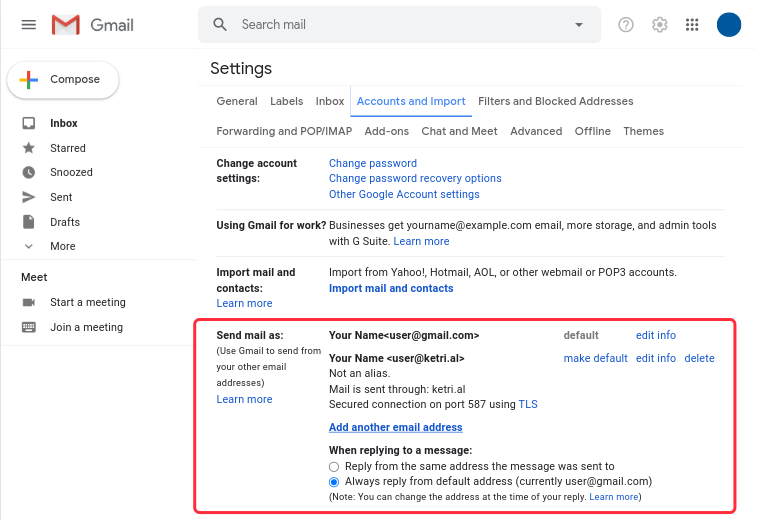Open the account profile avatar
This screenshot has width=760, height=520.
[x=728, y=25]
